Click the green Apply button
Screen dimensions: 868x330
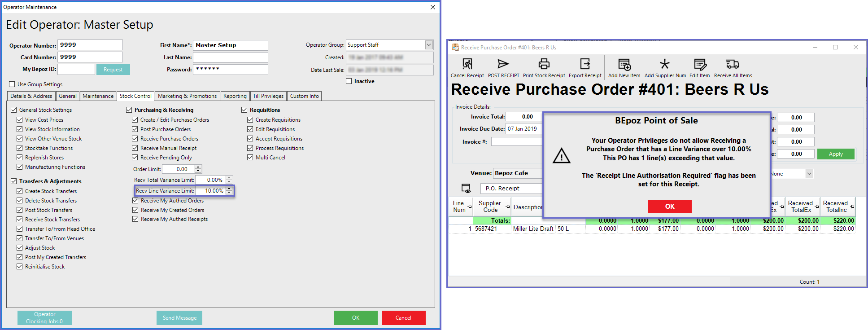coord(836,154)
